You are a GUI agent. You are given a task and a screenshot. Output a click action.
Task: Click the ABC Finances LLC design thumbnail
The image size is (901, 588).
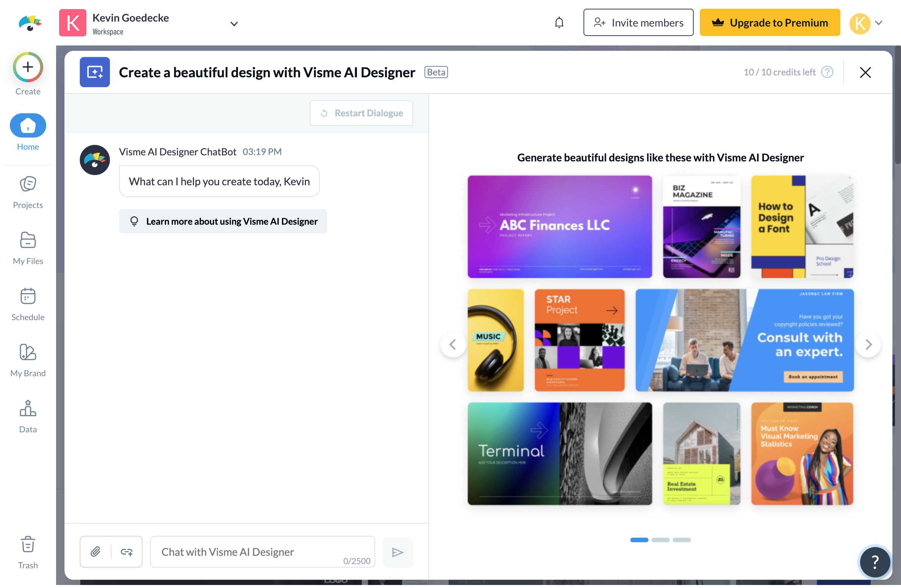[560, 227]
